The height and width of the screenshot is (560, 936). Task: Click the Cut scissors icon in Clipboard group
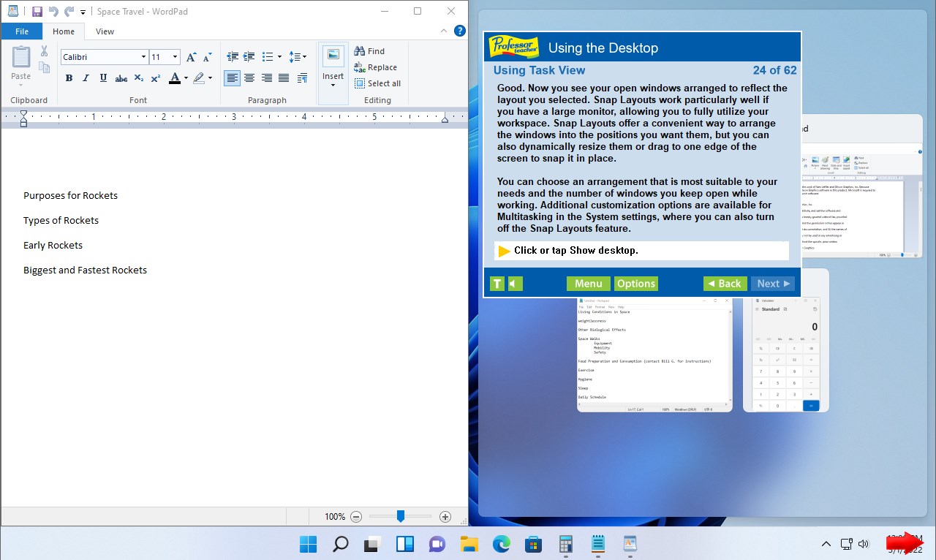coord(44,51)
